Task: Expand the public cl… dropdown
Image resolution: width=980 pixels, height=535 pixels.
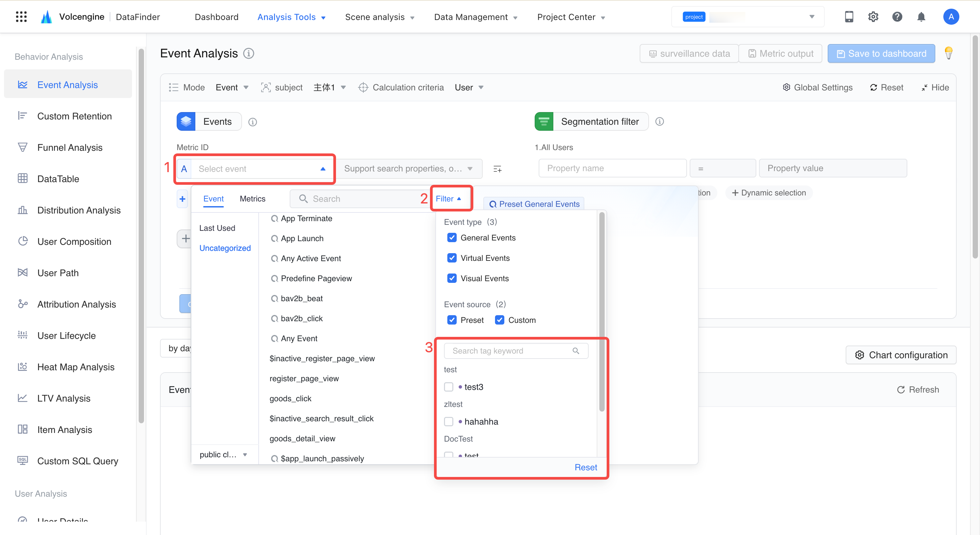Action: click(224, 454)
